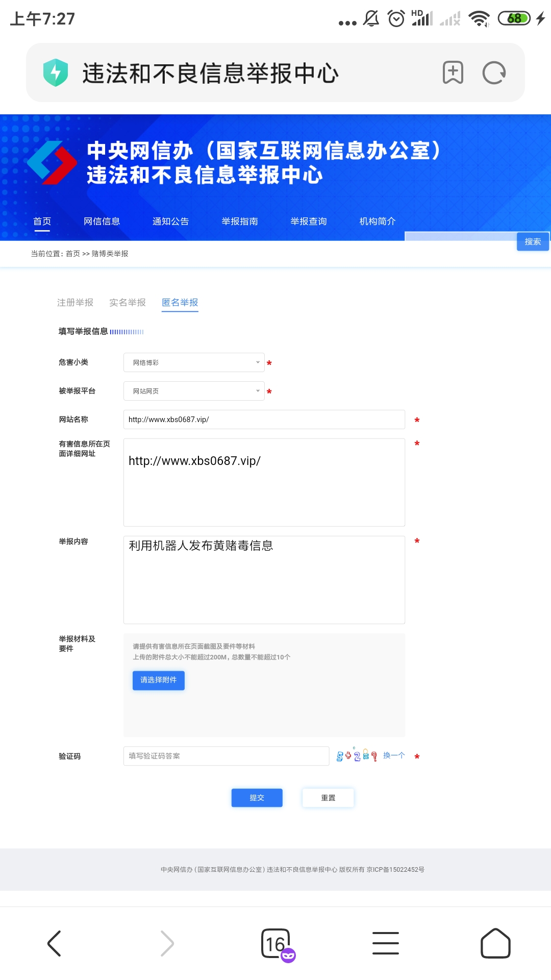
Task: Click 换一个 to refresh captcha
Action: click(x=394, y=755)
